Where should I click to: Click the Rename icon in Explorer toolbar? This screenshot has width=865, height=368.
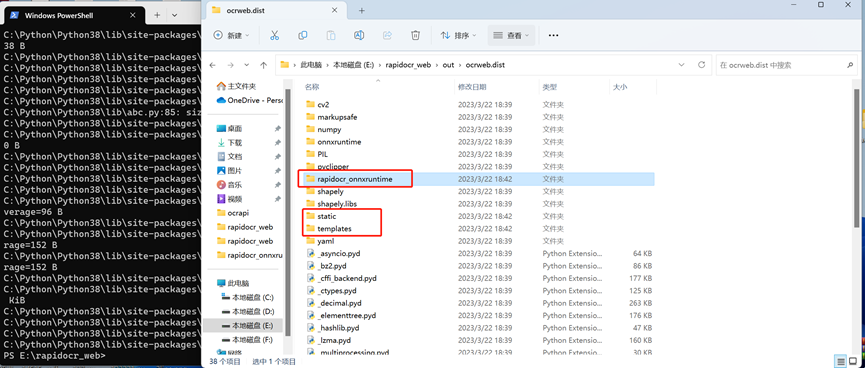pos(359,35)
